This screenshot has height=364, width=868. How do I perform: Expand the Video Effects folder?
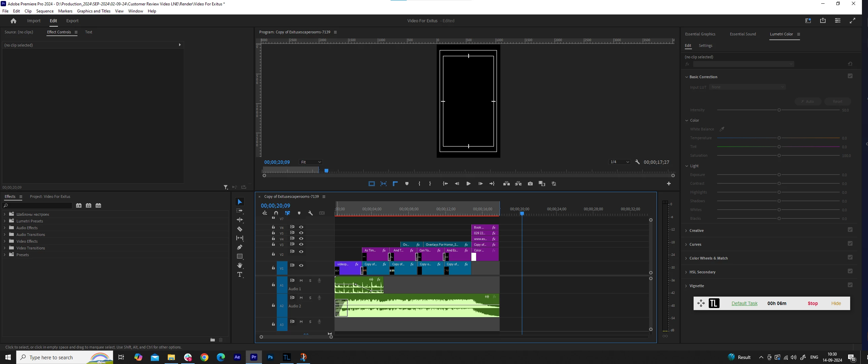[x=5, y=242]
